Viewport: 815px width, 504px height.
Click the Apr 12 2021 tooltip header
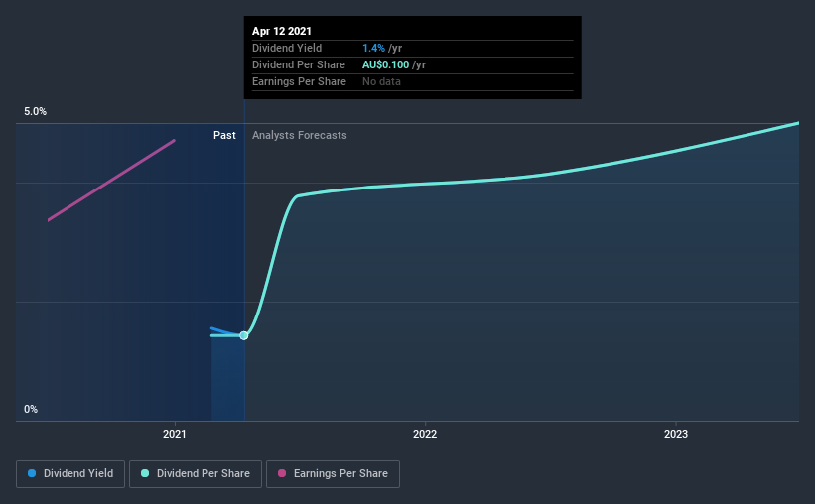pyautogui.click(x=282, y=31)
